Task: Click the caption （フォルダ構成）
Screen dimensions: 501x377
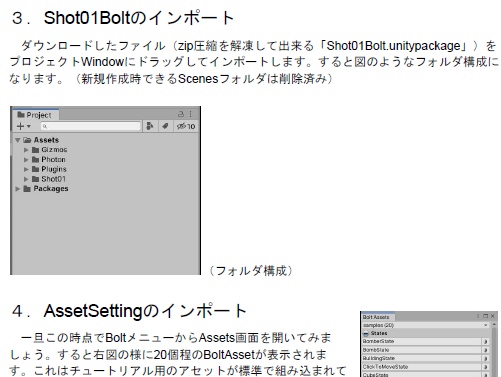Action: 251,271
